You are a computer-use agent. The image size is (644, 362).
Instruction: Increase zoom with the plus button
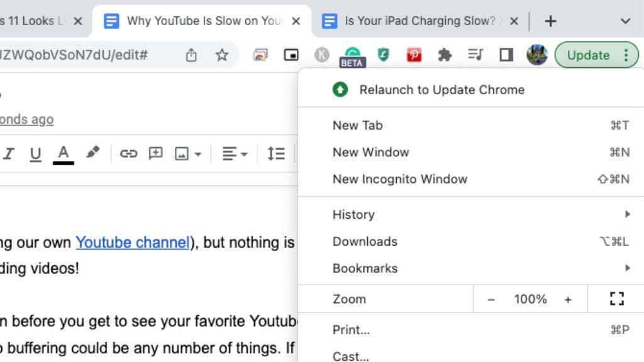tap(568, 300)
